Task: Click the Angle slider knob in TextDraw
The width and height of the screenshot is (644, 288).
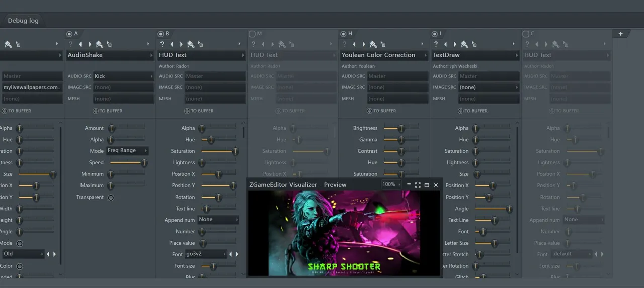Action: pos(509,209)
